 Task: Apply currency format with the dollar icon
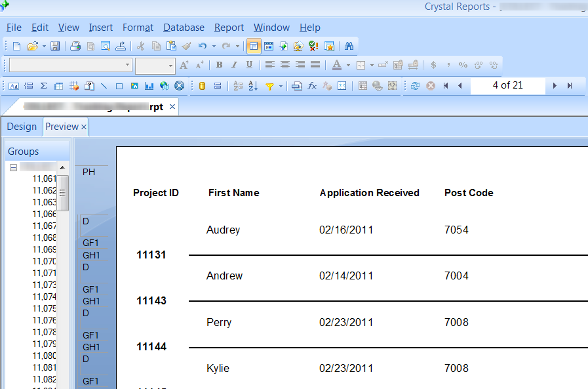point(433,65)
